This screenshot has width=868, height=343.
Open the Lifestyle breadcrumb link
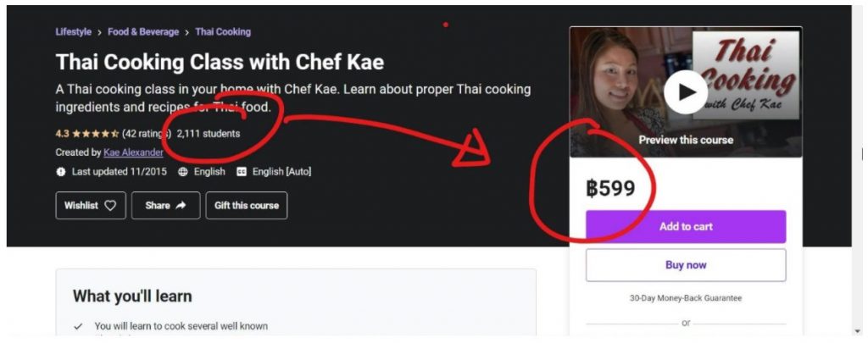coord(74,31)
